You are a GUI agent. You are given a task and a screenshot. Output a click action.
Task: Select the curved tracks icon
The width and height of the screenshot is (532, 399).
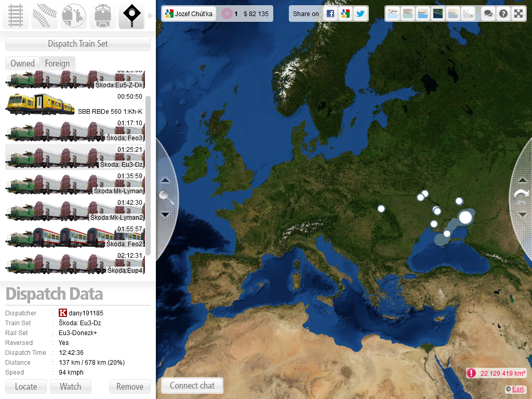45,16
